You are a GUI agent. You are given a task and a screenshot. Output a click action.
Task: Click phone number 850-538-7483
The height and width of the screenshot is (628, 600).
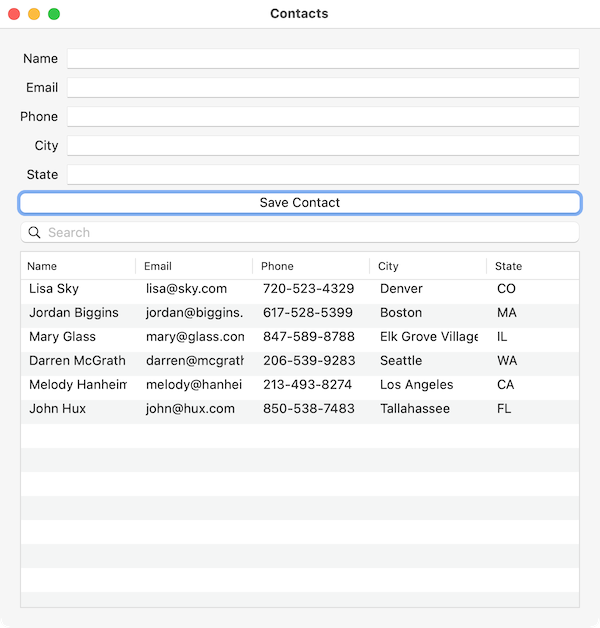pyautogui.click(x=308, y=409)
